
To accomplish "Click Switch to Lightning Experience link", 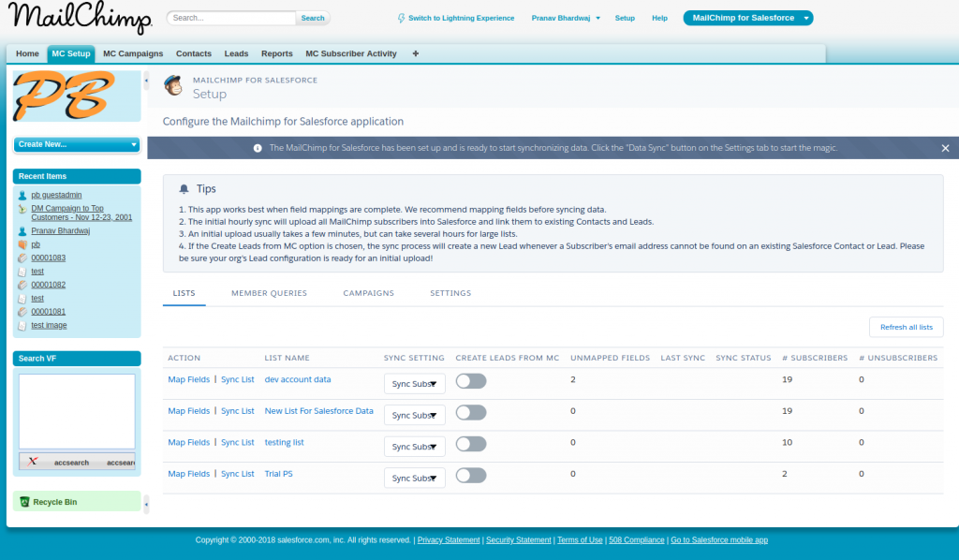I will 461,19.
